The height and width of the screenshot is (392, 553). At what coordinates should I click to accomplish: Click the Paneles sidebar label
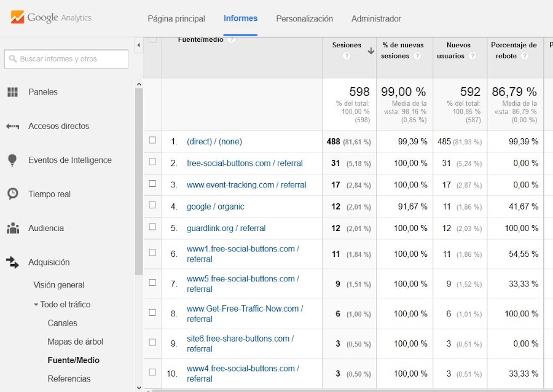(43, 92)
